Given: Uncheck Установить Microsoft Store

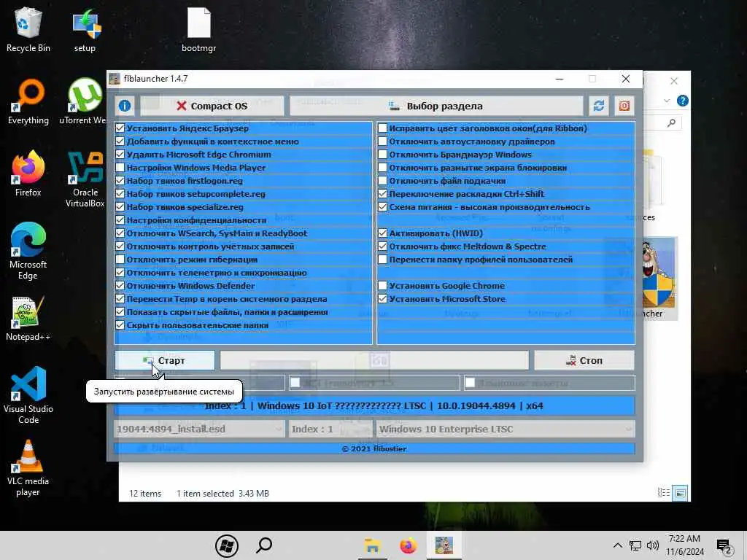Looking at the screenshot, I should coord(382,299).
